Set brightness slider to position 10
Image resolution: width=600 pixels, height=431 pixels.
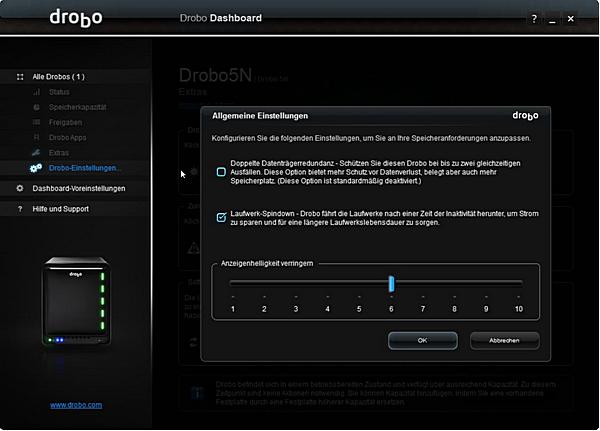518,284
